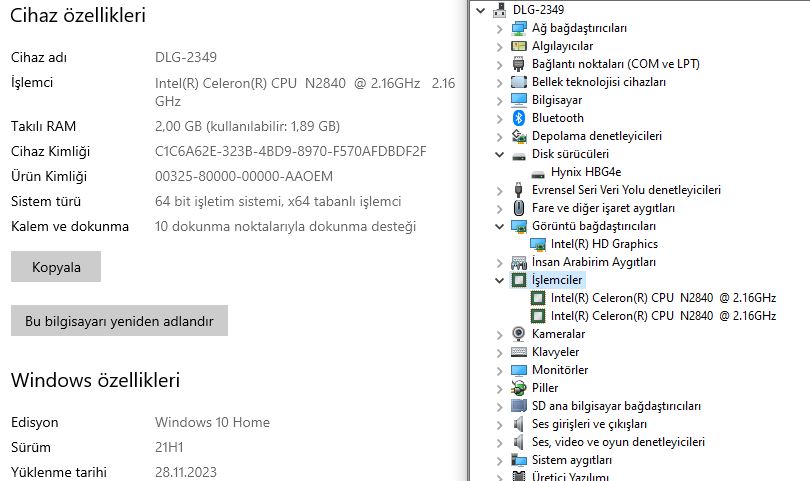810x481 pixels.
Task: Click the Windows özellikleri heading
Action: coord(96,380)
